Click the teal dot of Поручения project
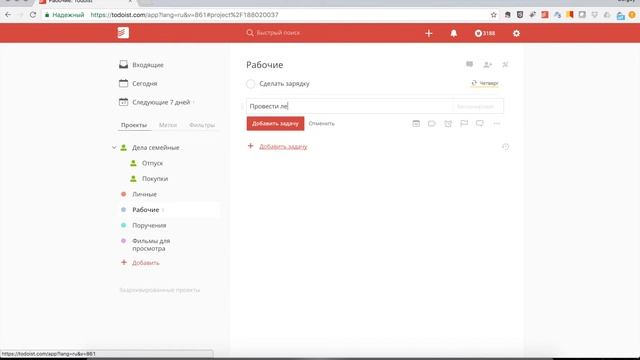This screenshot has width=640, height=360. point(124,225)
